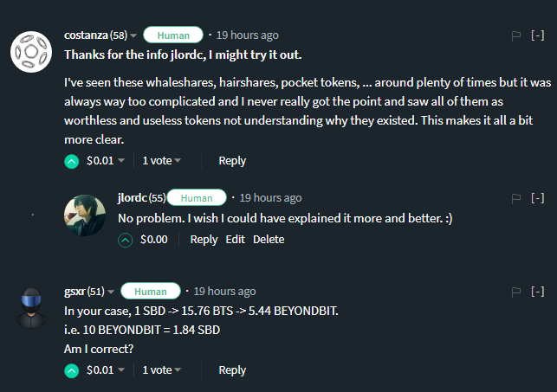Upvote costanza's comment
This screenshot has height=392, width=557.
72,161
